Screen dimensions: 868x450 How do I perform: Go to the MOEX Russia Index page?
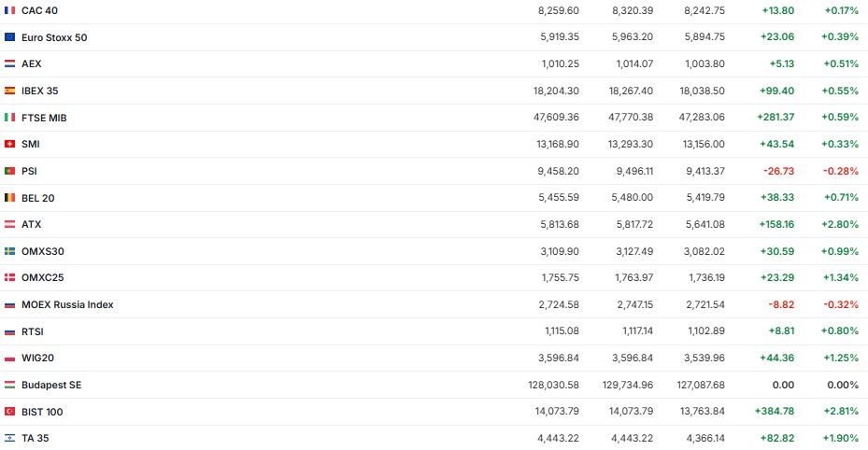[67, 305]
